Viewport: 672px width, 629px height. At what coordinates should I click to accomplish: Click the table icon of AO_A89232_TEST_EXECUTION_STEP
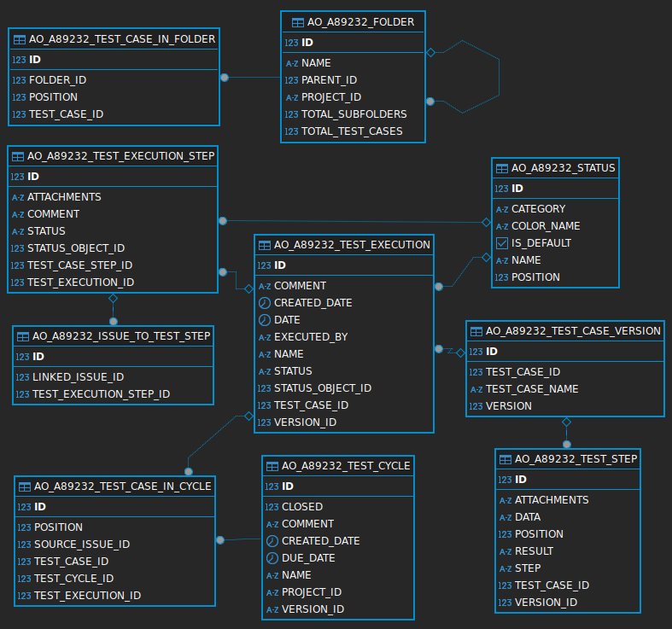(x=18, y=156)
